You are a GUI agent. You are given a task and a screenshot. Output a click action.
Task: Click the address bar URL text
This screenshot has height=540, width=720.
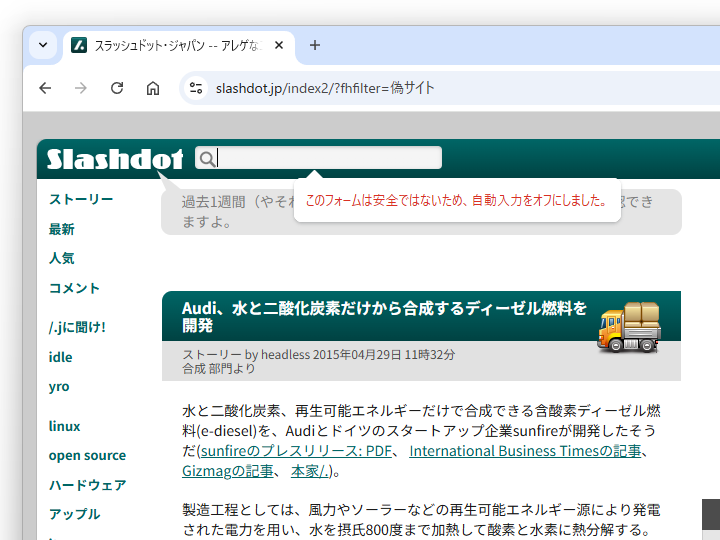325,88
